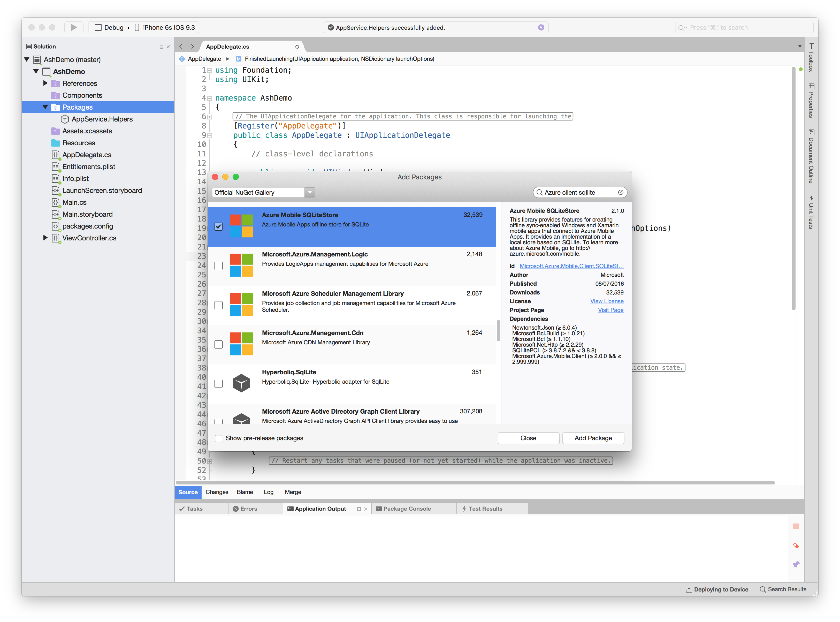Check Azure Active Directory Graph Client Library

click(219, 421)
